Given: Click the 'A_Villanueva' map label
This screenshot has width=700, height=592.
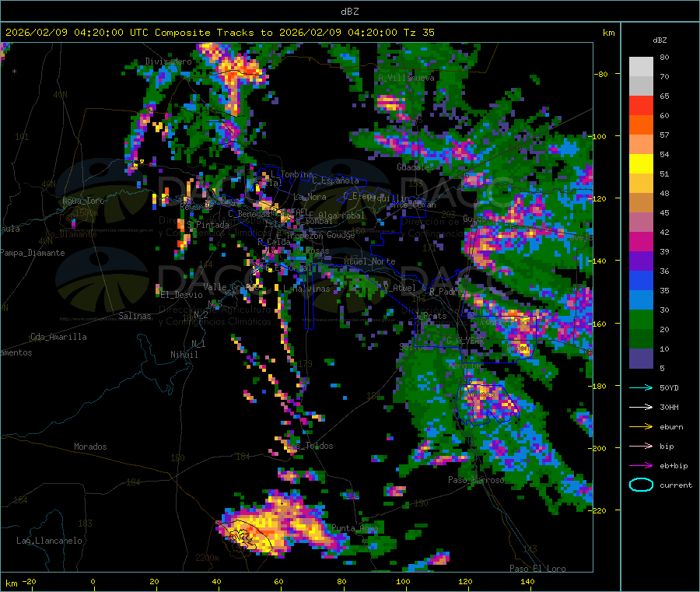Looking at the screenshot, I should pos(406,78).
